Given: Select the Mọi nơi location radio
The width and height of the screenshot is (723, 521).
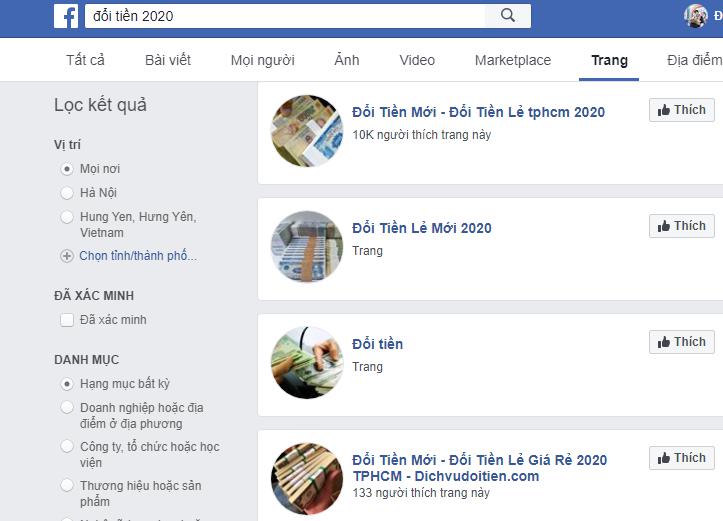Looking at the screenshot, I should coord(67,169).
